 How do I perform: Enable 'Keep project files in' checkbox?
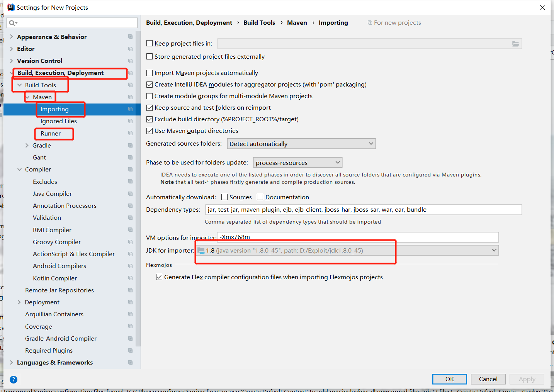[150, 43]
